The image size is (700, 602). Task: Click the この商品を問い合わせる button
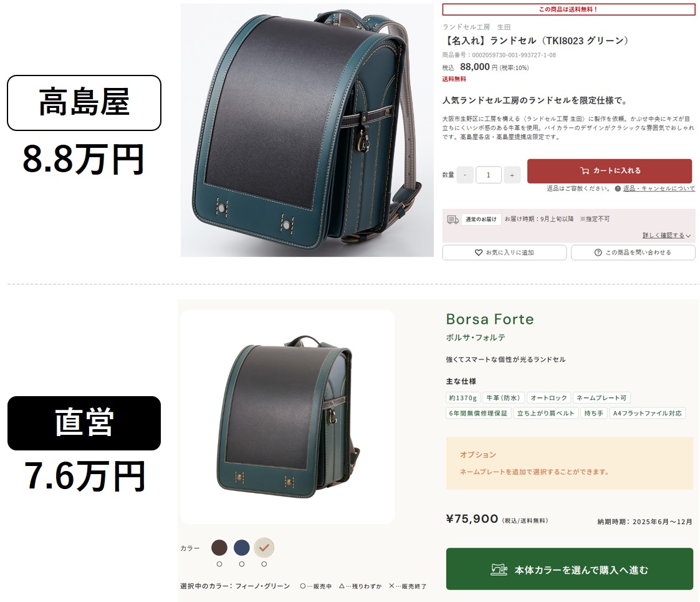tap(633, 253)
